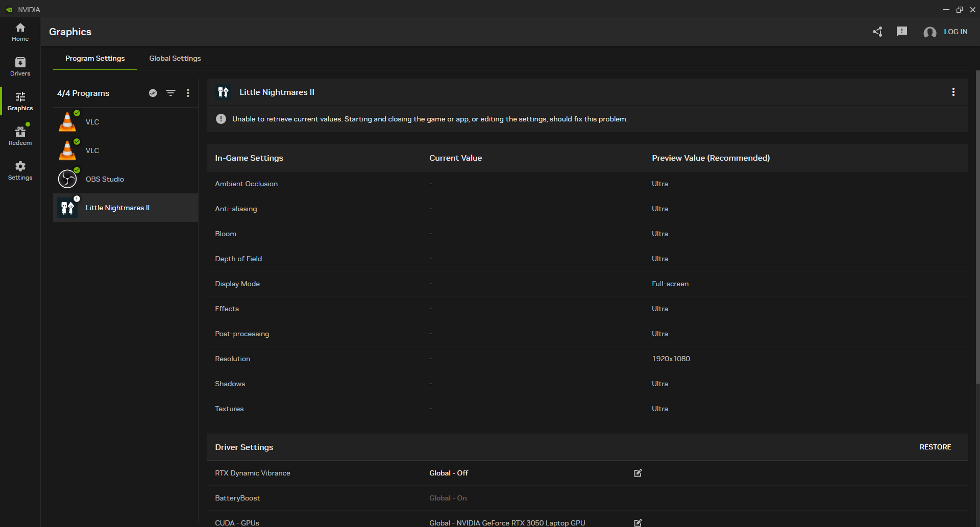Select OBS Studio in program list
This screenshot has height=527, width=980.
click(x=126, y=179)
